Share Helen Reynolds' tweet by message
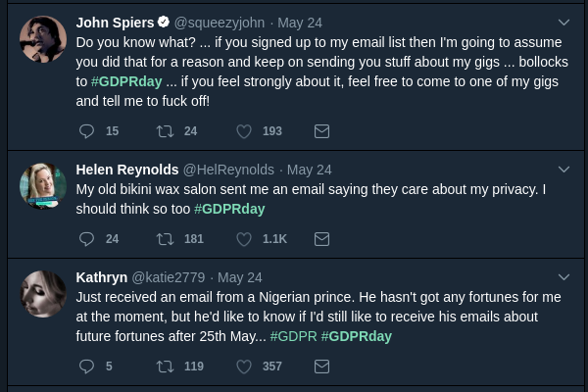This screenshot has height=392, width=588. (x=321, y=239)
